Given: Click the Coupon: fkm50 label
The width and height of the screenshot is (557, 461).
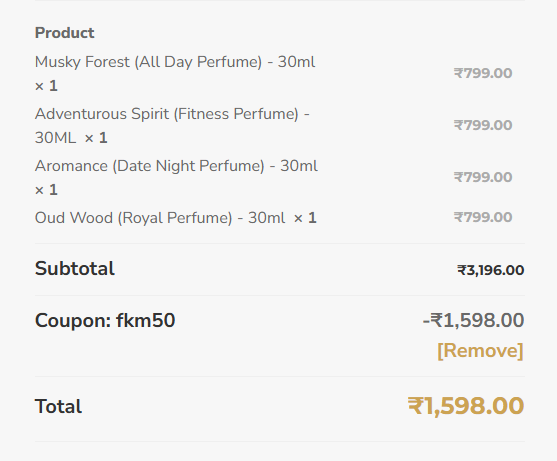Looking at the screenshot, I should (105, 320).
